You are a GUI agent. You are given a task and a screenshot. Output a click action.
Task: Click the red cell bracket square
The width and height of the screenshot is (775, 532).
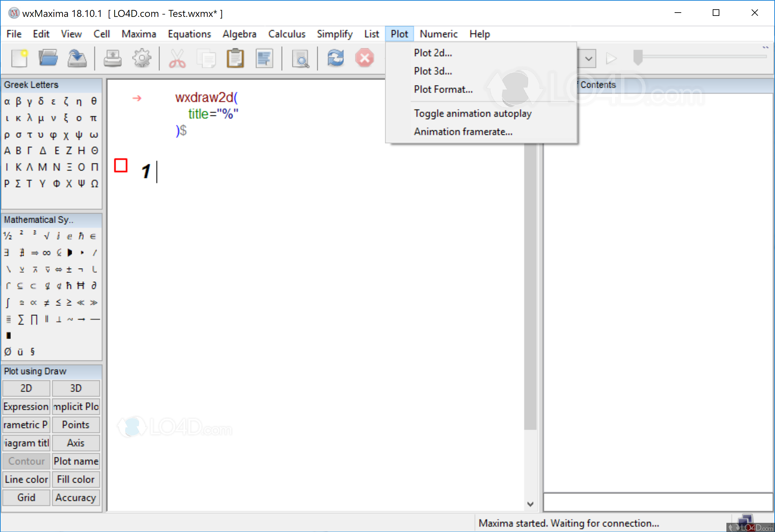(x=121, y=165)
